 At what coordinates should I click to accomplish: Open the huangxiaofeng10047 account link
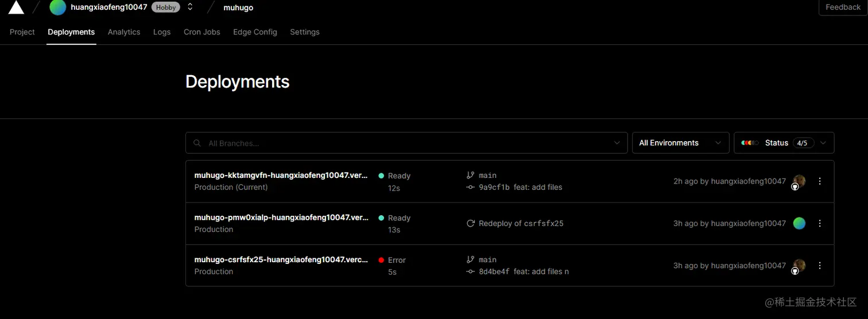109,7
